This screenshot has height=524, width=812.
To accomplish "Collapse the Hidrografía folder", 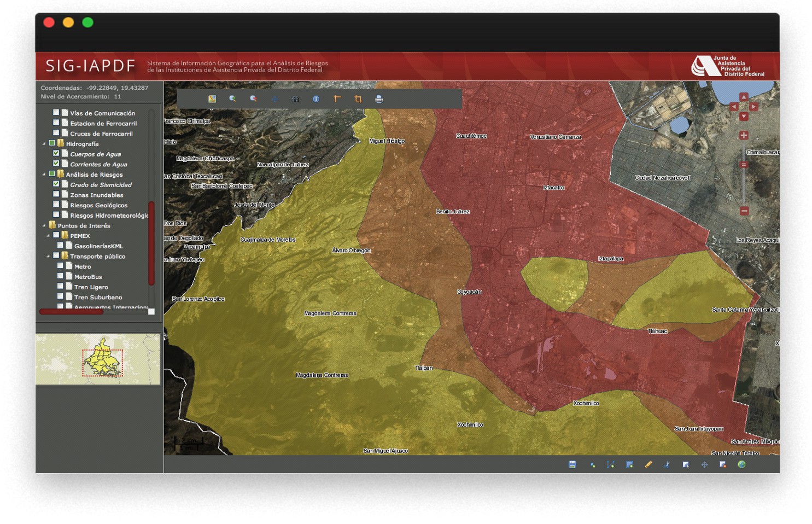I will 44,144.
